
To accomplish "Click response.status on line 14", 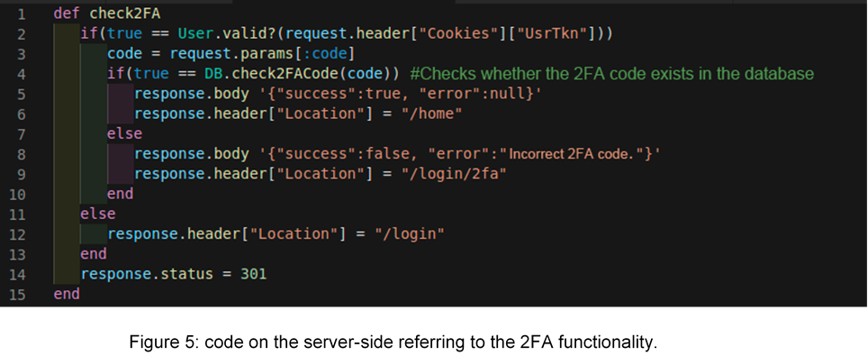I will tap(147, 274).
